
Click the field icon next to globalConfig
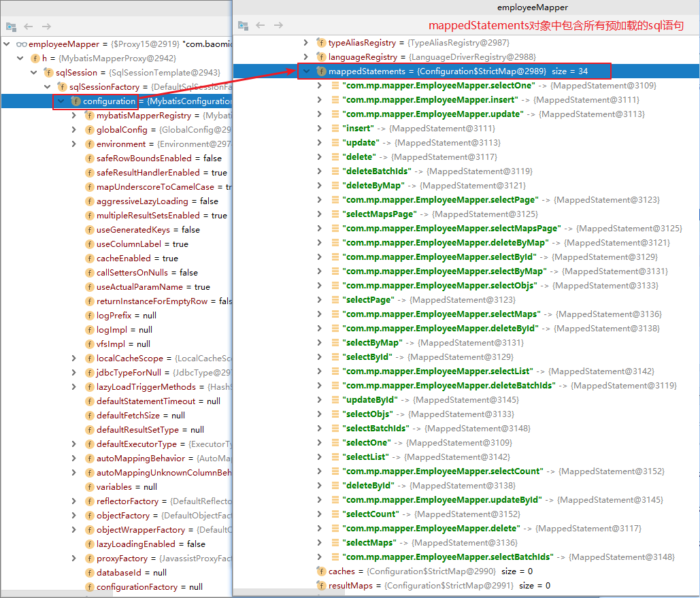(x=89, y=130)
